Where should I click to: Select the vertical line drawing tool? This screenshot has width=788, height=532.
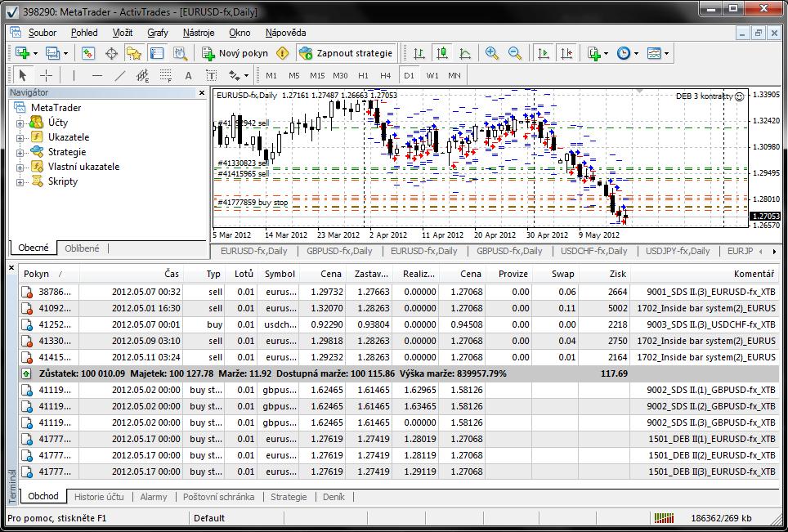pos(74,75)
